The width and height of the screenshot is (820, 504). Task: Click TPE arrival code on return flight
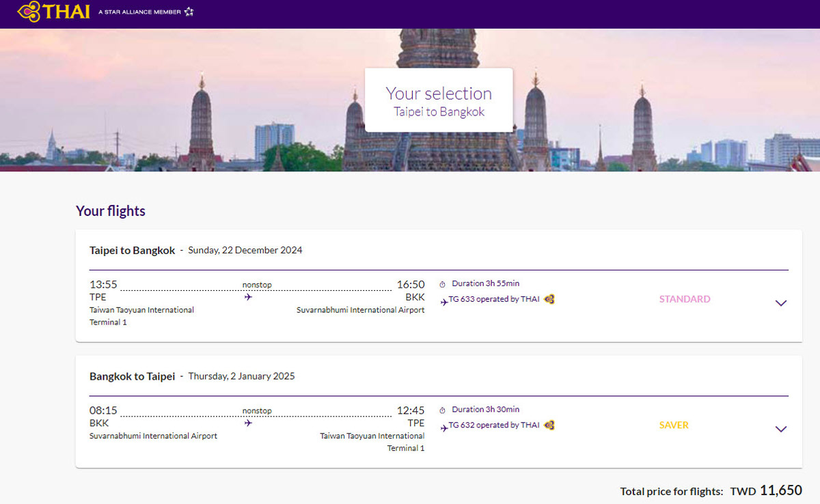pos(416,423)
